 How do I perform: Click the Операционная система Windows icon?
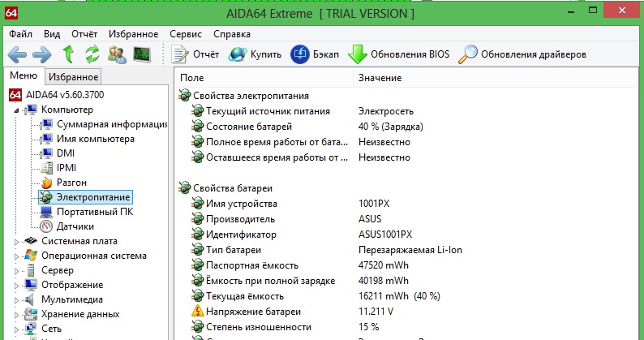pos(31,256)
